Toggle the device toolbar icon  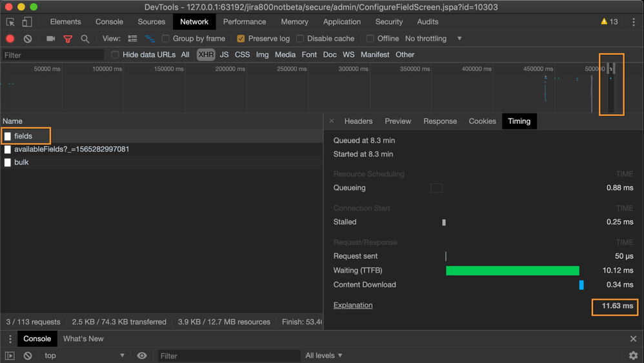(x=27, y=22)
